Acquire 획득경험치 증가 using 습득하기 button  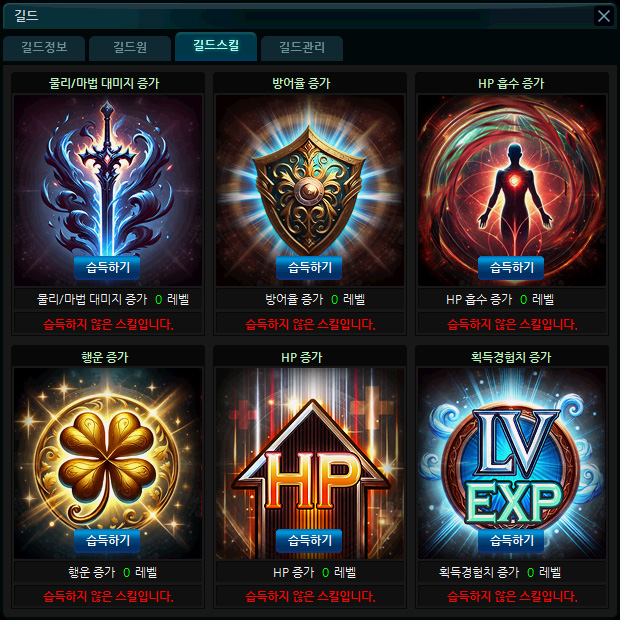[x=511, y=541]
